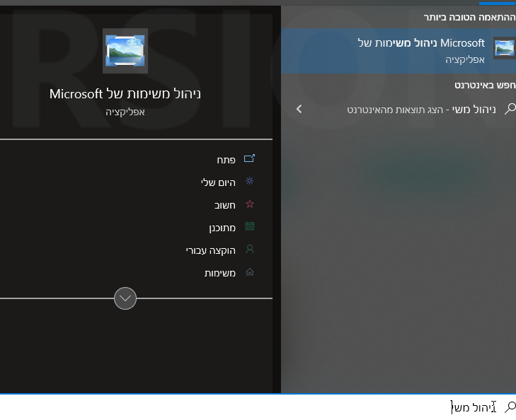Click the אפליקציה label under the preview title

(x=125, y=112)
